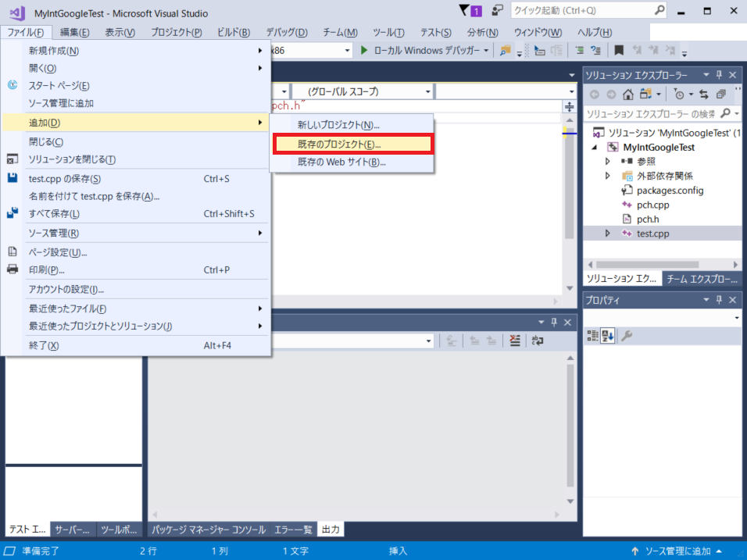This screenshot has height=560, width=747.
Task: Toggle Categorized view in Properties panel
Action: point(592,336)
